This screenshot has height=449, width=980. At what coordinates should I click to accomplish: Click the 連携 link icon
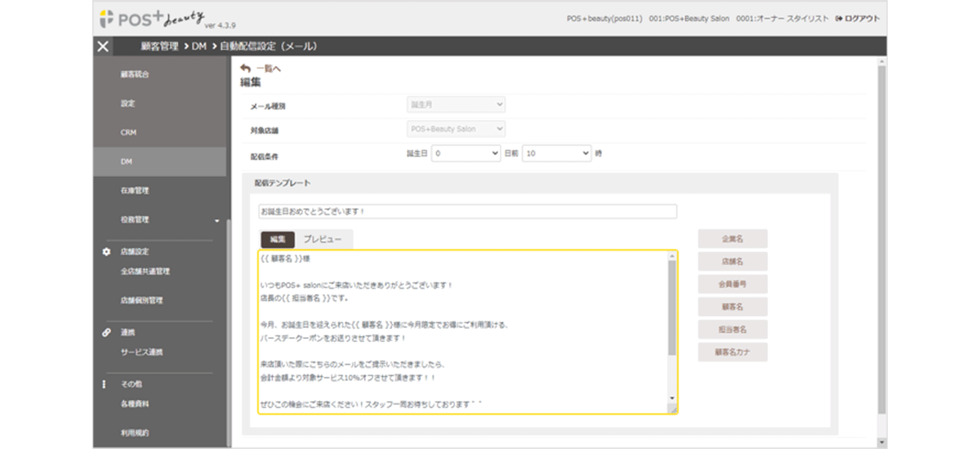105,332
